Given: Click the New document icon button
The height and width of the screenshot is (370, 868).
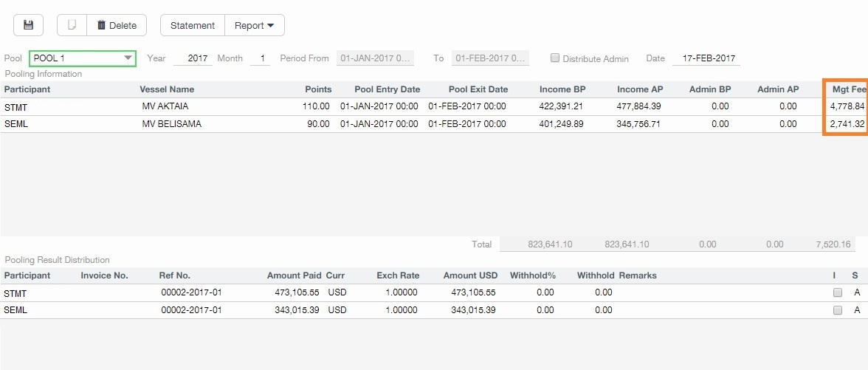Looking at the screenshot, I should [x=72, y=25].
